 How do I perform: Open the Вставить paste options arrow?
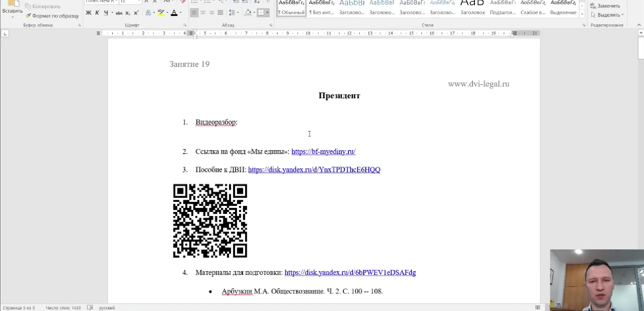[13, 17]
